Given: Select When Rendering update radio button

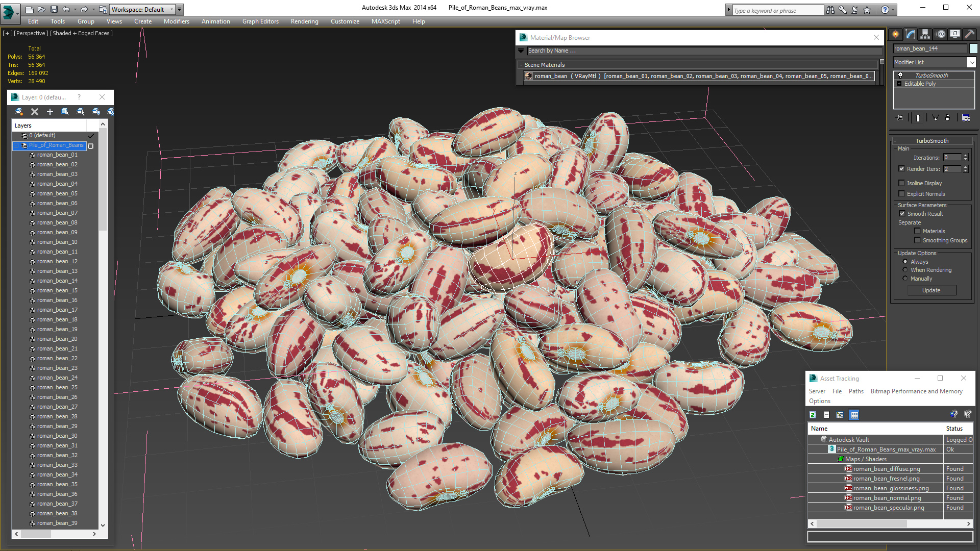Looking at the screenshot, I should (x=905, y=270).
